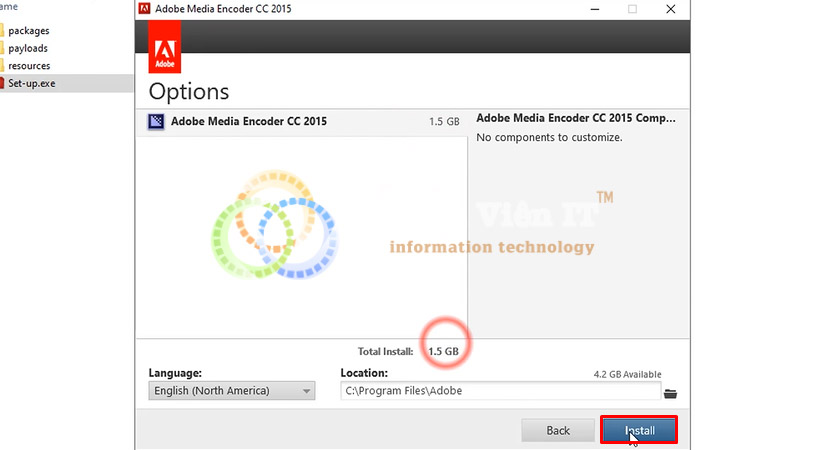820x450 pixels.
Task: Select Set-up.exe in the Explorer list
Action: (31, 83)
